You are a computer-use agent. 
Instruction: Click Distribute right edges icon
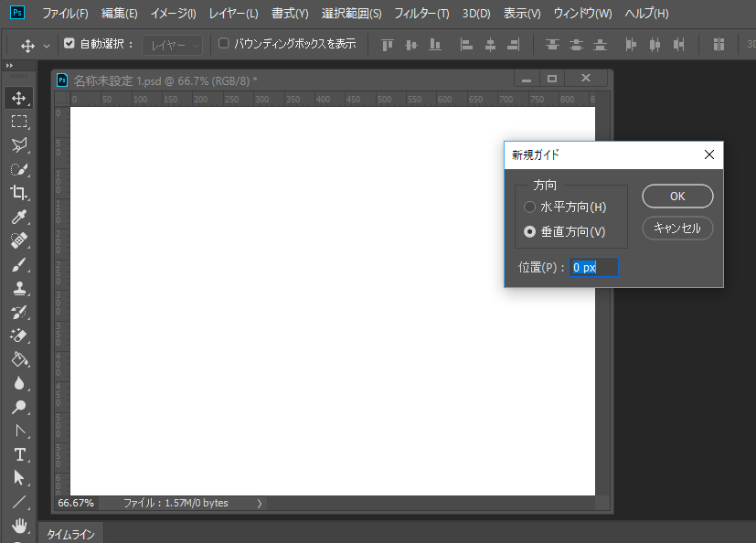click(679, 45)
